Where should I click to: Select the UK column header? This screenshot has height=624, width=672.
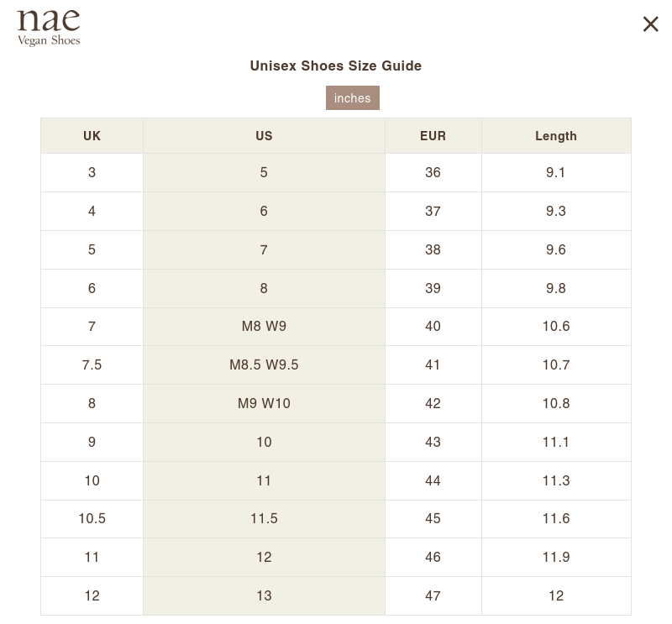tap(92, 136)
